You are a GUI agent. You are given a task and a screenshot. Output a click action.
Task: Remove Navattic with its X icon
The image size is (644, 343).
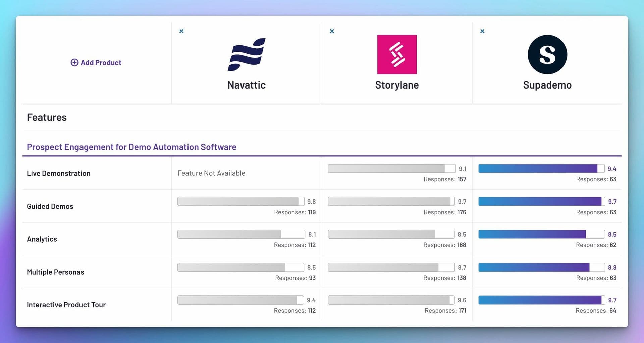[x=181, y=31]
